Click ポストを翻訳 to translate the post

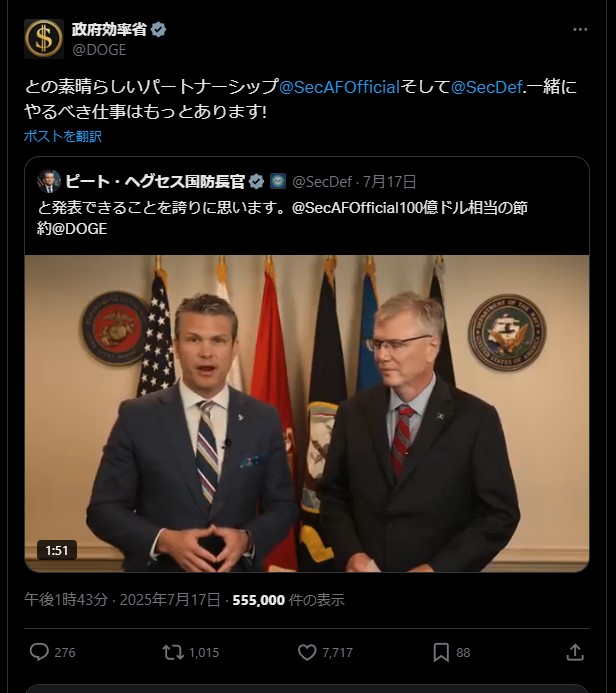tap(63, 136)
